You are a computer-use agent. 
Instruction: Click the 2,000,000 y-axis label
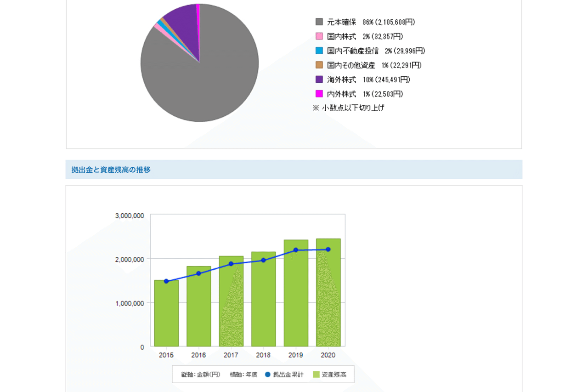tap(129, 259)
